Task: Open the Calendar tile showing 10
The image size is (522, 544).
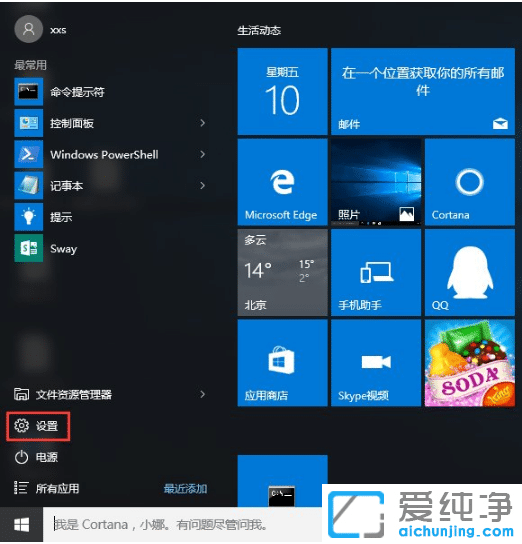Action: coord(282,92)
